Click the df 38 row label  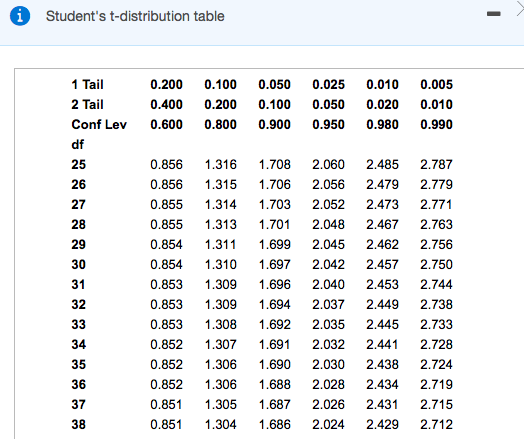pos(79,425)
